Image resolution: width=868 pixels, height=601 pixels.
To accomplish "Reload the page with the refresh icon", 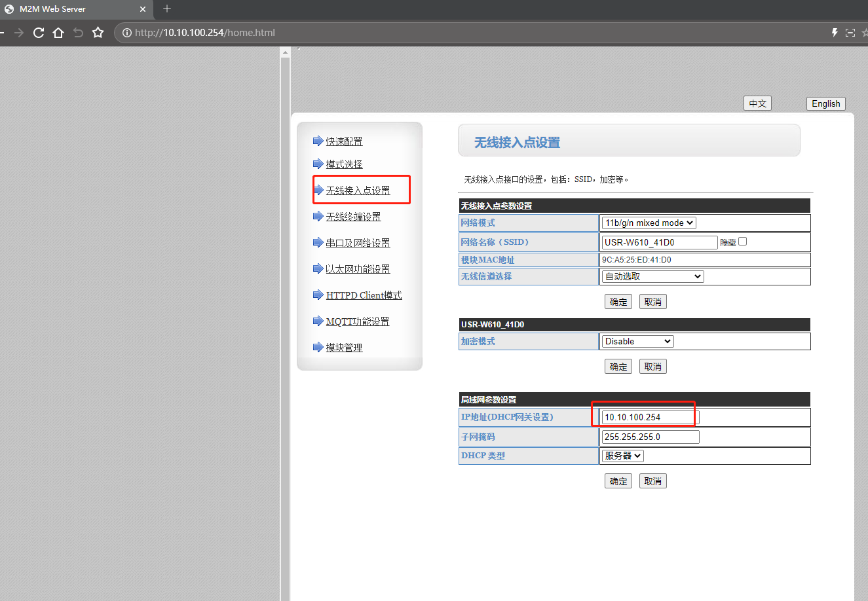I will pyautogui.click(x=39, y=33).
